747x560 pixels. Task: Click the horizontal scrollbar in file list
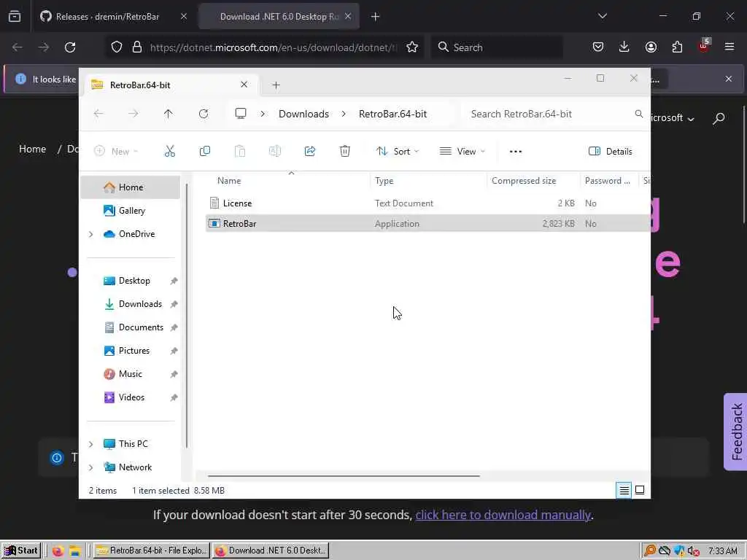344,475
